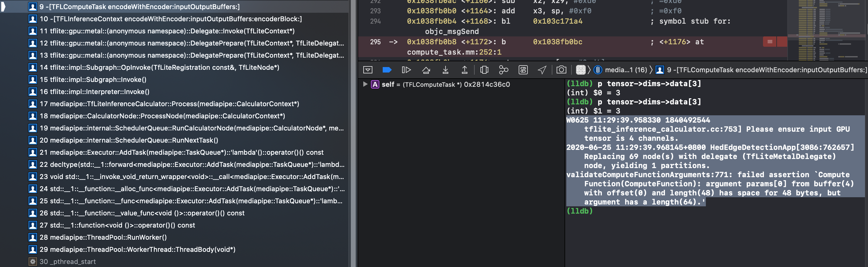Viewport: 868px width, 267px height.
Task: Open environment overrides in the debug bar
Action: [x=523, y=70]
